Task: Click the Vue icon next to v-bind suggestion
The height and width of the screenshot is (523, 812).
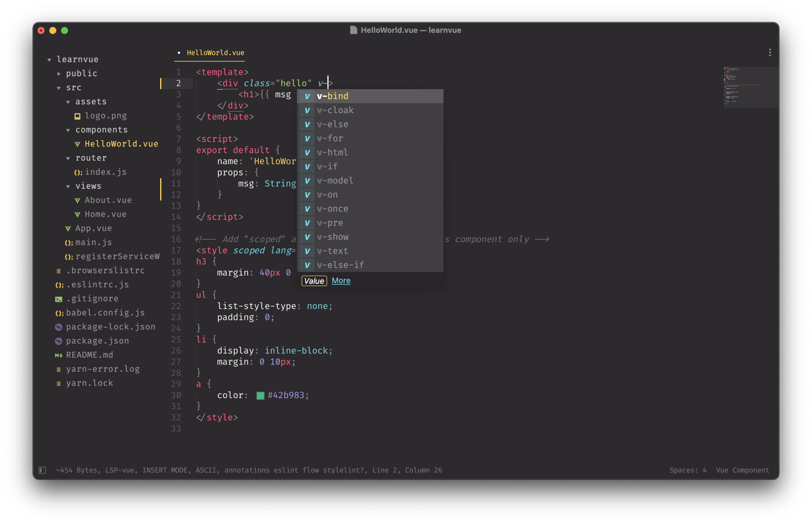Action: [x=307, y=96]
